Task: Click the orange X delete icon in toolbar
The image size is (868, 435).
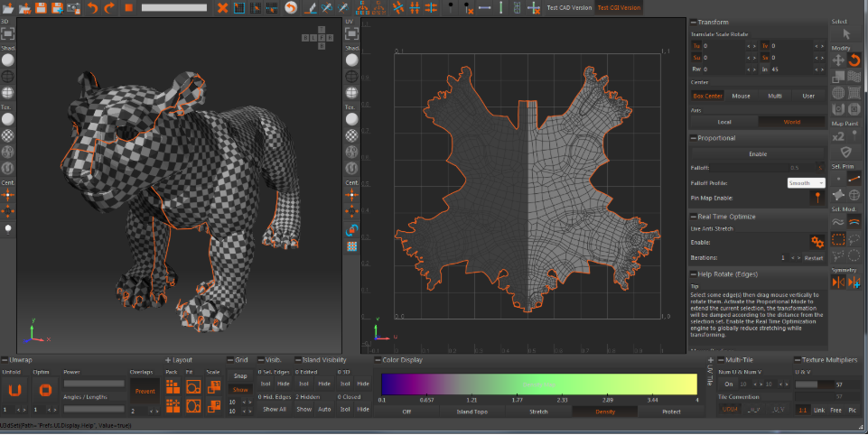Action: (x=222, y=8)
